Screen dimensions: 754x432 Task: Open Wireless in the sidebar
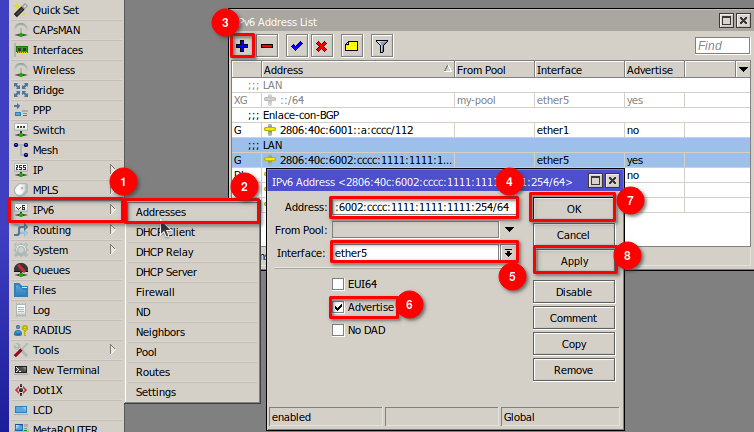[53, 70]
